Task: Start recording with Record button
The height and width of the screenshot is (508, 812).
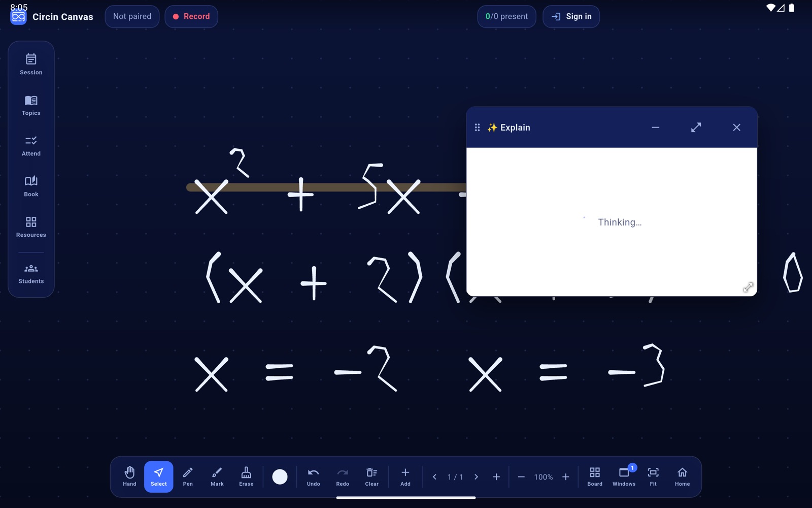Action: point(191,16)
